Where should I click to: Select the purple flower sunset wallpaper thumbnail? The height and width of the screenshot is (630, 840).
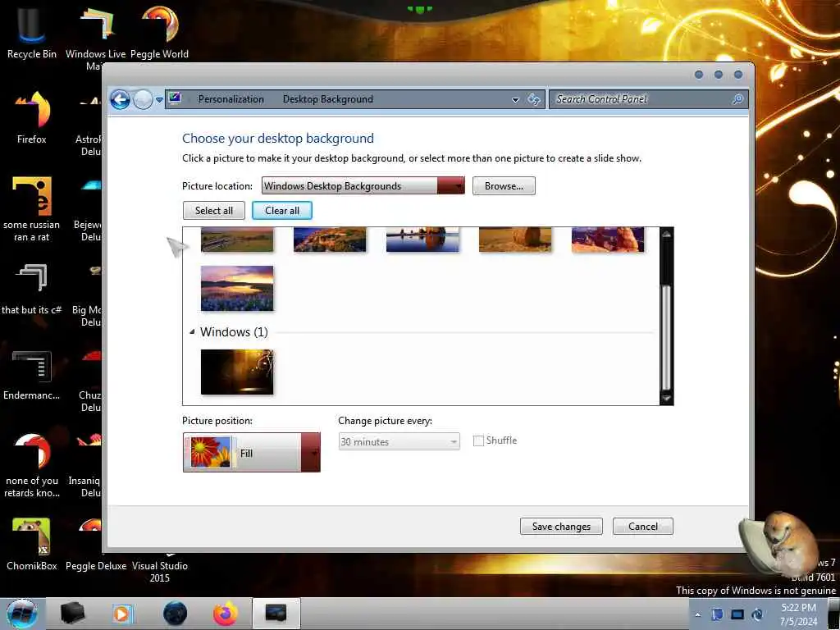pyautogui.click(x=237, y=288)
